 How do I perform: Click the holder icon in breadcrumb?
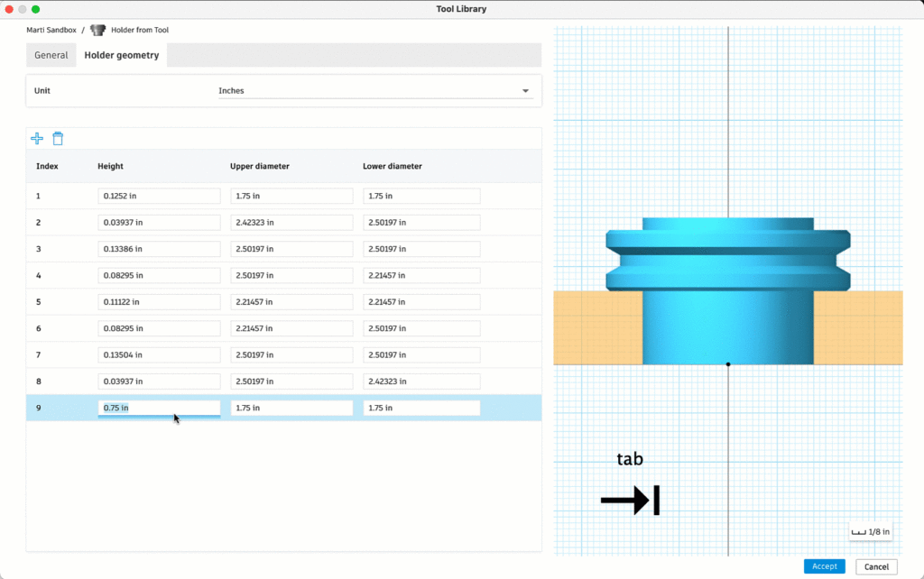[97, 30]
